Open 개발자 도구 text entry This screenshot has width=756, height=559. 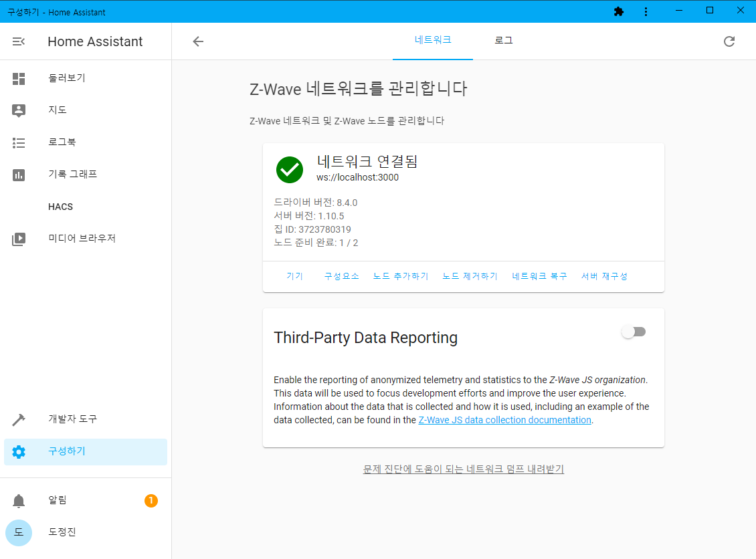tap(73, 419)
